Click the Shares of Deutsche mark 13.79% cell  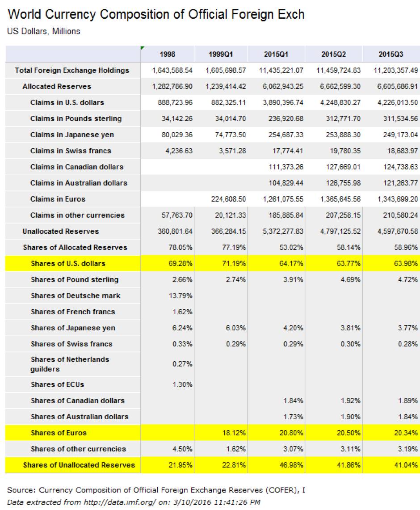[x=168, y=295]
